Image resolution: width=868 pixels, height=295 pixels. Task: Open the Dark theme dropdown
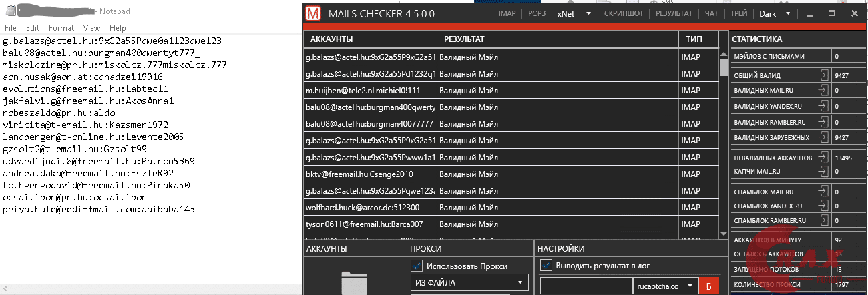[775, 13]
